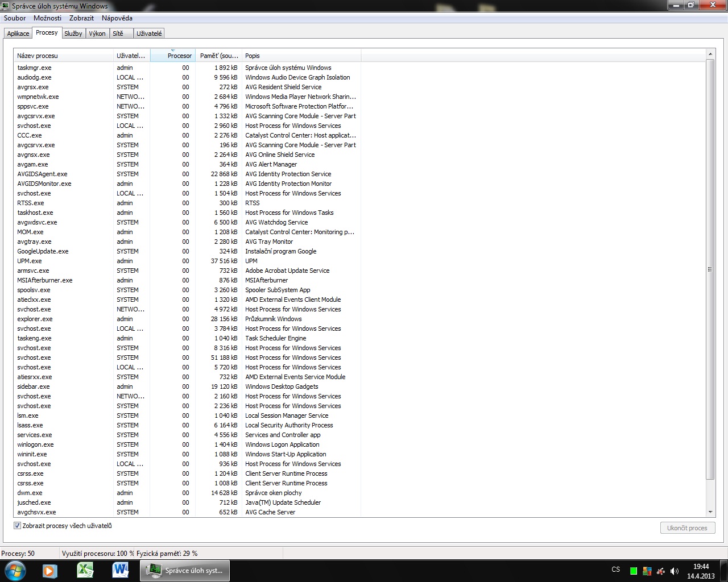Open the Možnosti menu

(x=47, y=18)
